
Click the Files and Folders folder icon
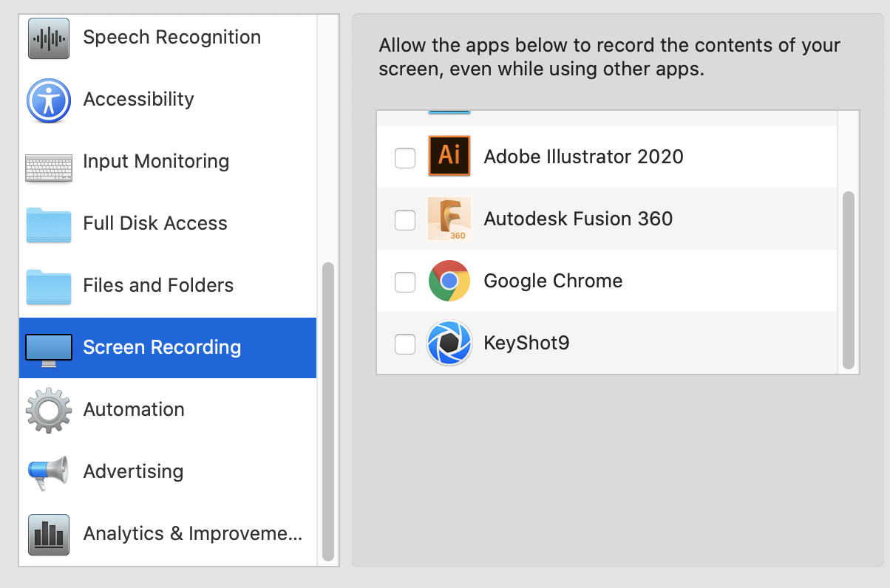point(49,287)
